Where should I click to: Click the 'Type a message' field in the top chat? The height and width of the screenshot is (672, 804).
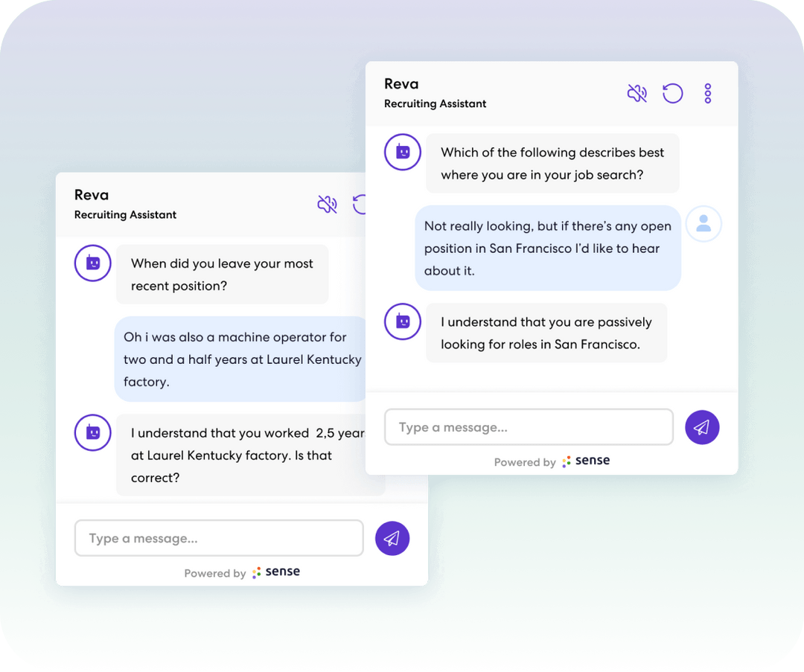529,426
